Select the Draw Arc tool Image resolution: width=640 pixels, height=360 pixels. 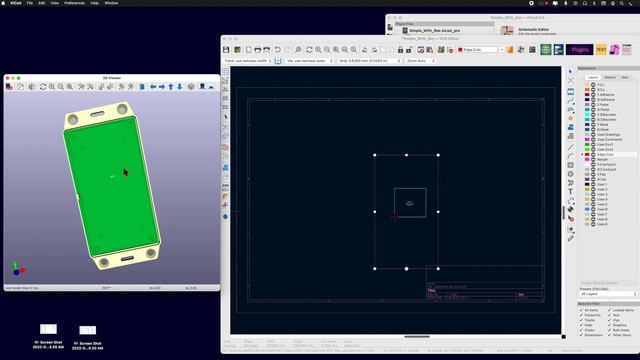pyautogui.click(x=571, y=156)
